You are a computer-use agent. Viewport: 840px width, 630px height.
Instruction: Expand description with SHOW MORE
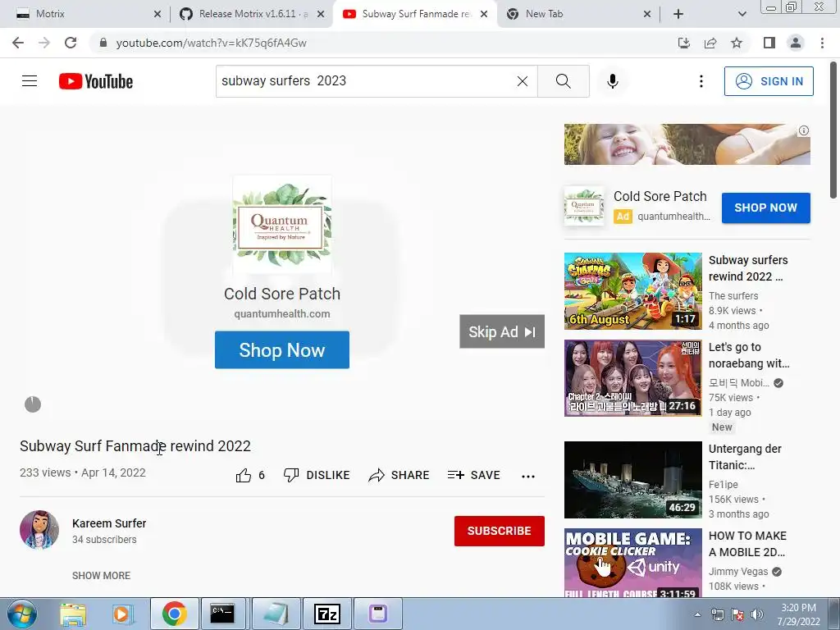(x=101, y=575)
